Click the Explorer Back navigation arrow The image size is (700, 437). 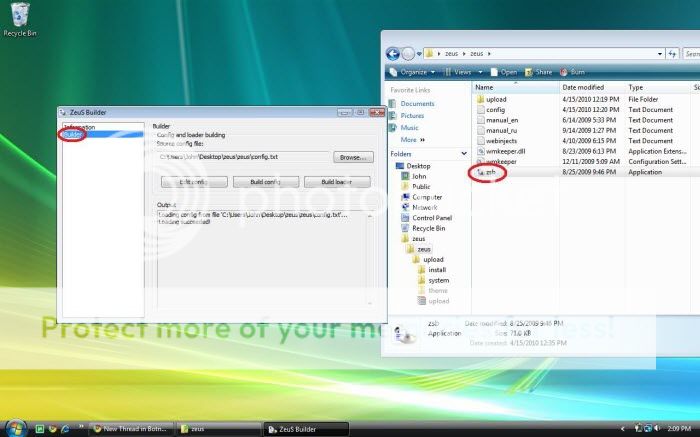pyautogui.click(x=391, y=53)
